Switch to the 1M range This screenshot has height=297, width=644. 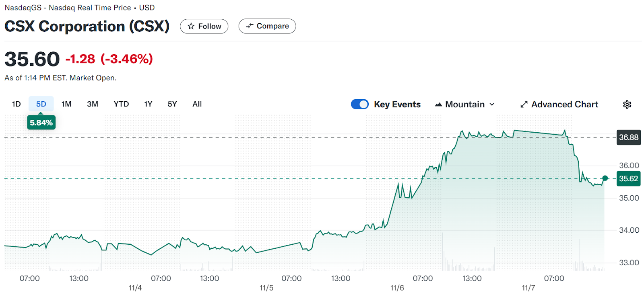[x=66, y=104]
